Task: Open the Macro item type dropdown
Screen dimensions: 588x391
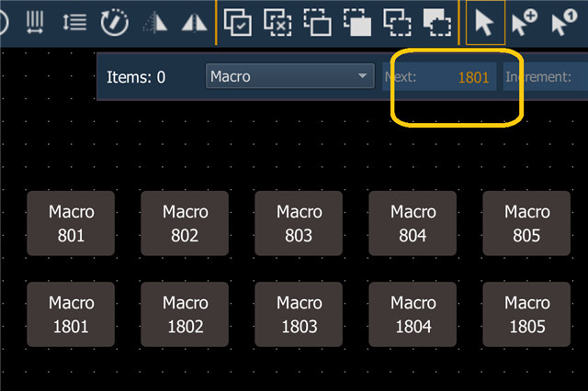Action: point(288,77)
